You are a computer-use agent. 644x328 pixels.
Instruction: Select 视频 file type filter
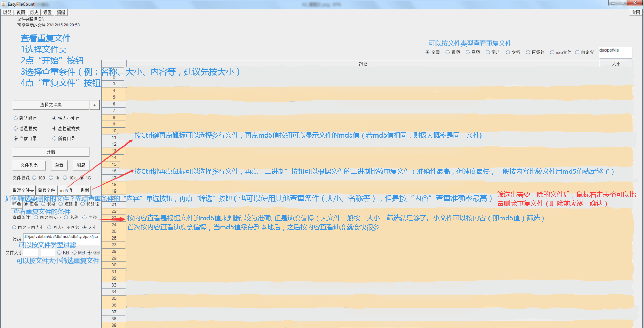coord(447,53)
